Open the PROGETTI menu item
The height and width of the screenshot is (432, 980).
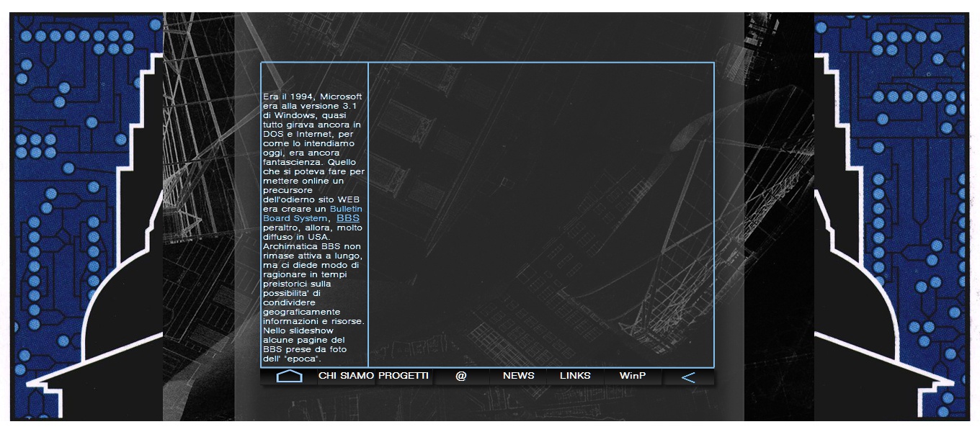pos(404,376)
